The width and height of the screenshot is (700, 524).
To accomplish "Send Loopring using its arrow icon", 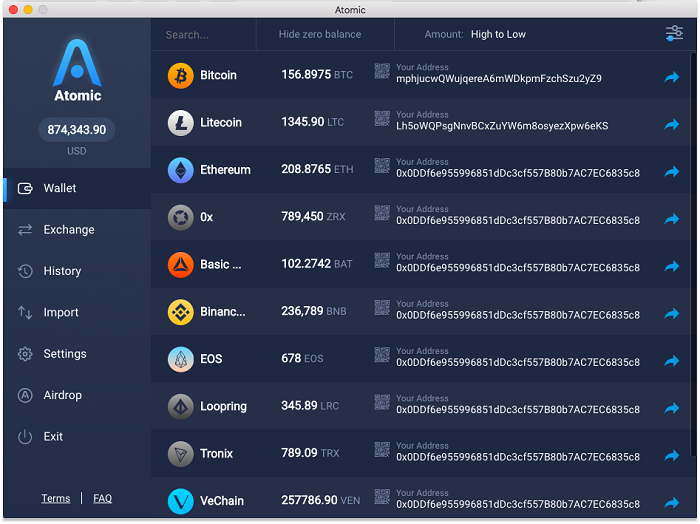I will point(671,408).
